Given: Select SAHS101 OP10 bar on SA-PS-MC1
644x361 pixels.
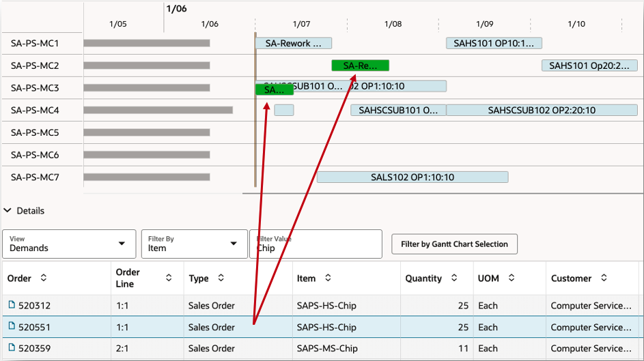Looking at the screenshot, I should (494, 43).
